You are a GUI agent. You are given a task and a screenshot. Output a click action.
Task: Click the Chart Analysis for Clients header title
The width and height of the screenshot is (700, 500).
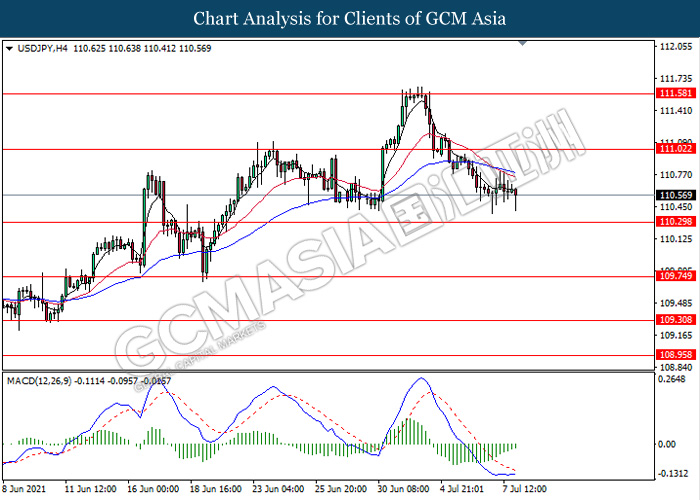click(x=350, y=19)
